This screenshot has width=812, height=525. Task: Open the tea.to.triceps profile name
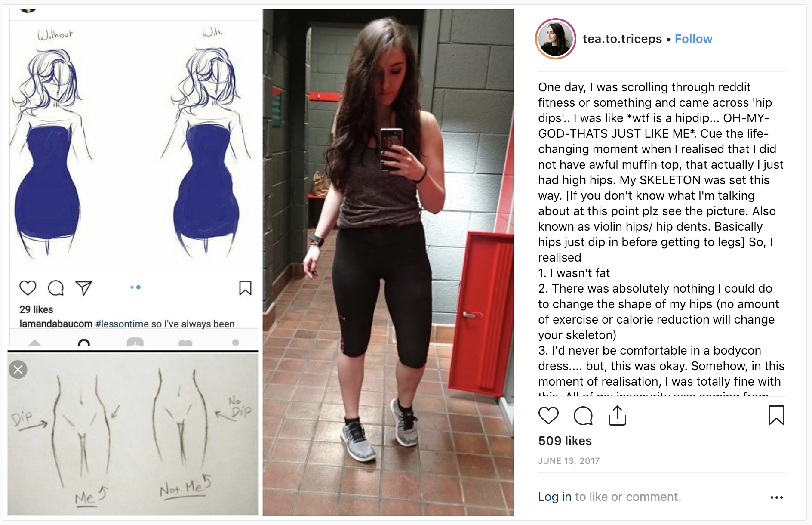coord(622,39)
